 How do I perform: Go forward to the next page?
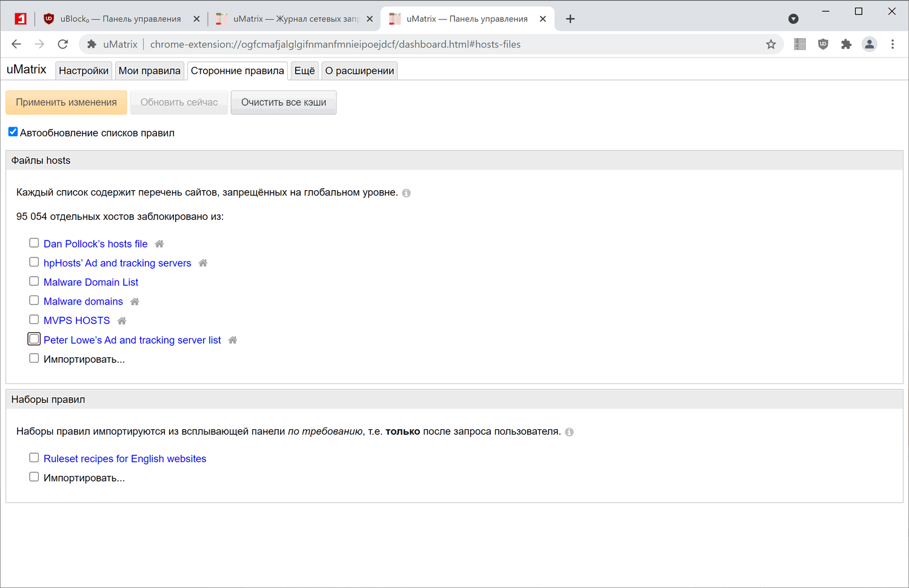(x=39, y=44)
